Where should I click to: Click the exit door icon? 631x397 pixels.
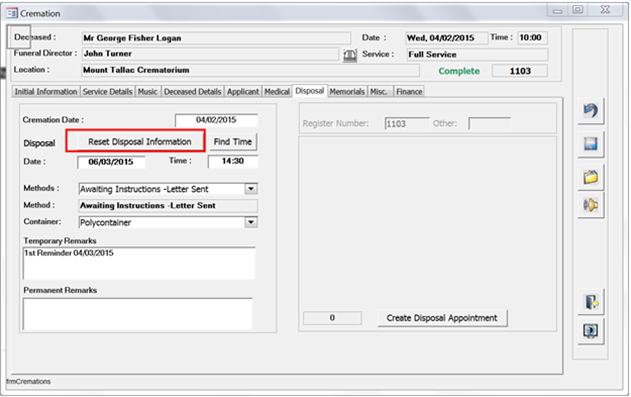pos(591,302)
